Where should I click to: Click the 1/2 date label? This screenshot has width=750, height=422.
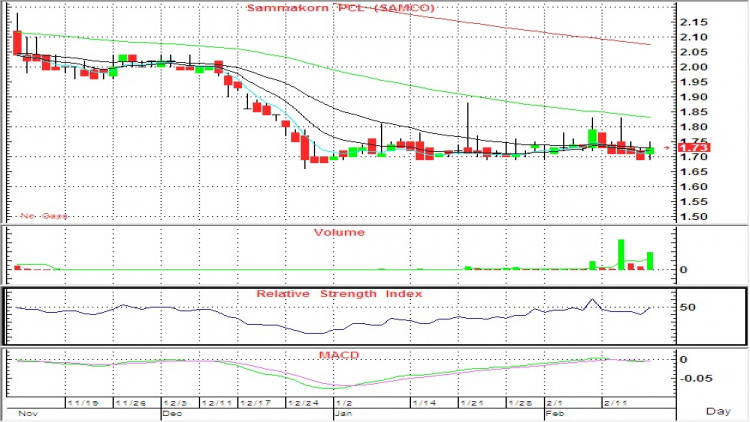click(344, 403)
